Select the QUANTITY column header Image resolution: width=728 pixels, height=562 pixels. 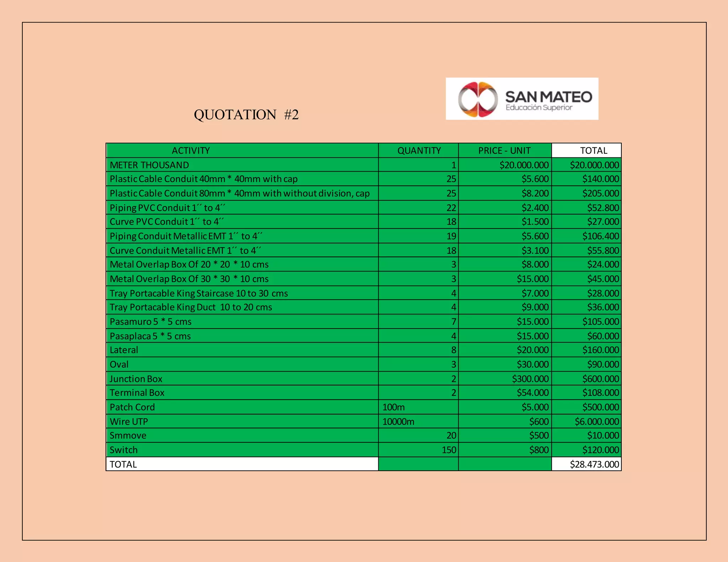pyautogui.click(x=418, y=151)
